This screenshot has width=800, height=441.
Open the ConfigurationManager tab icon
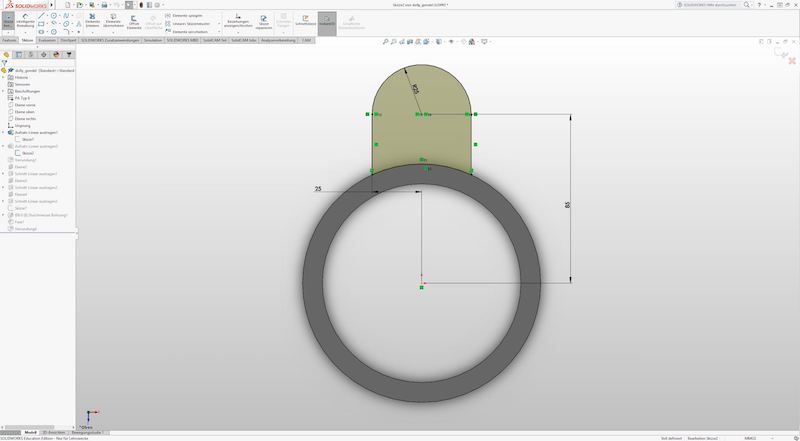31,55
